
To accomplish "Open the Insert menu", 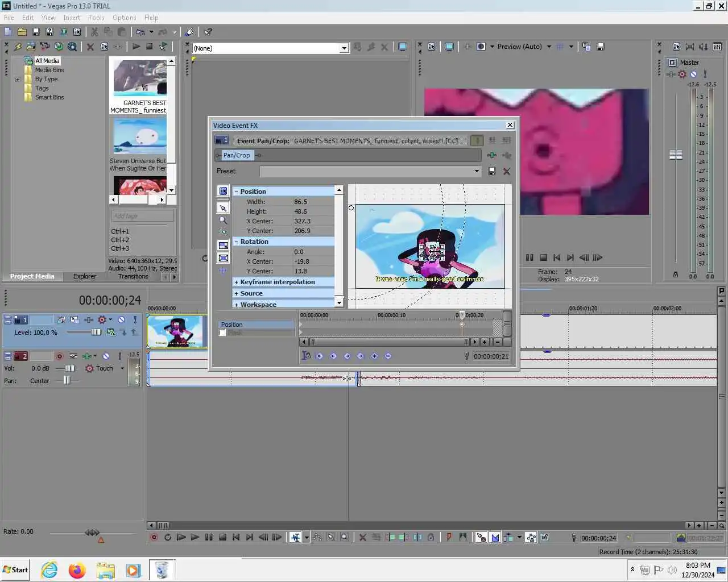I will tap(72, 18).
